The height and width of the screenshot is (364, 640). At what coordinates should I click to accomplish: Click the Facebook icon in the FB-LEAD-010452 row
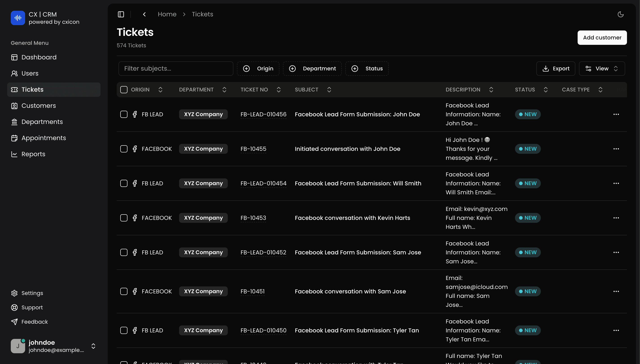click(x=135, y=252)
